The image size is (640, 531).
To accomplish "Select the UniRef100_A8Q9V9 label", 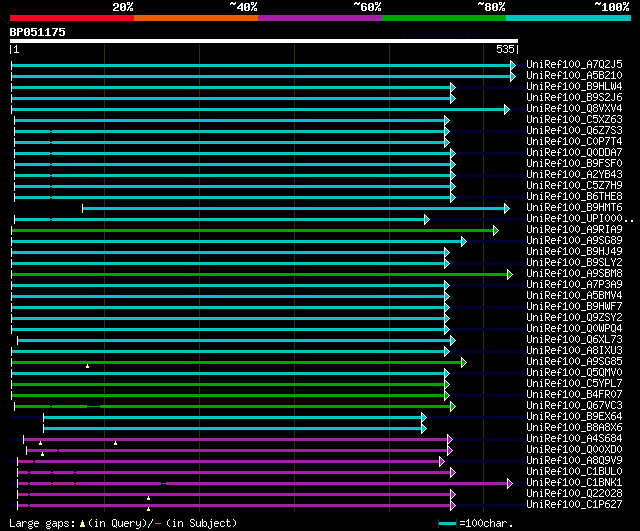I will [574, 461].
